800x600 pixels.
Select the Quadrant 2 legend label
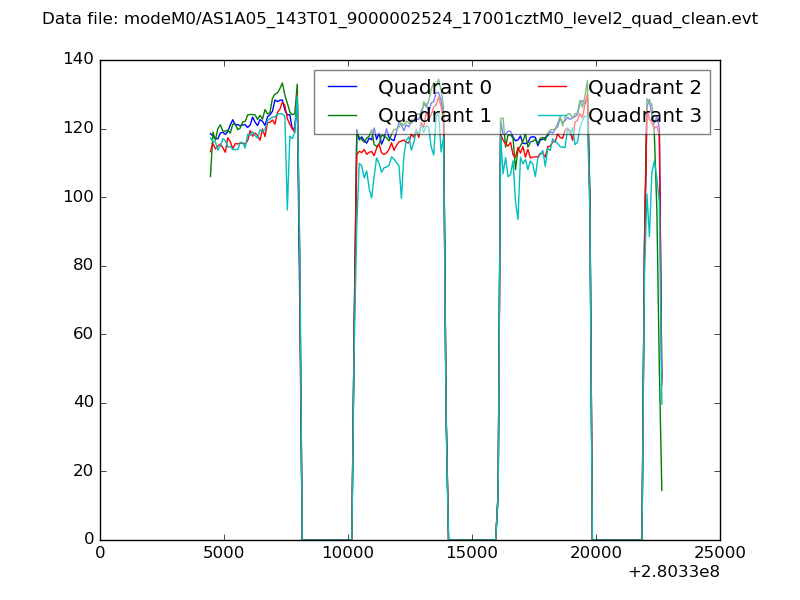[x=644, y=88]
